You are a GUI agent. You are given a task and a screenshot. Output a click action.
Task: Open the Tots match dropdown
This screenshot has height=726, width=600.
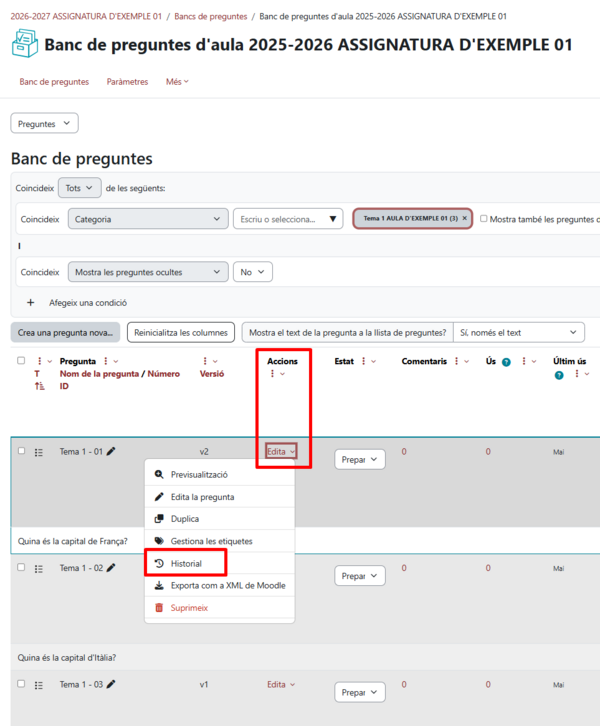[80, 188]
